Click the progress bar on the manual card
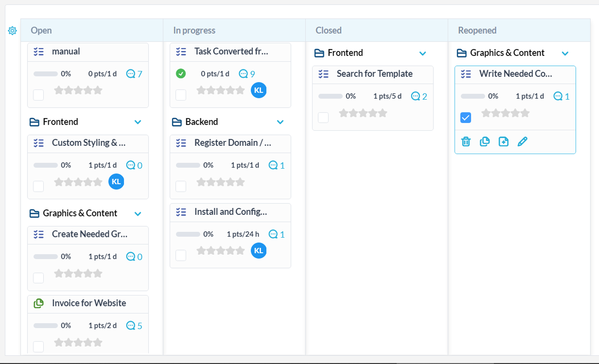599x364 pixels. 46,74
